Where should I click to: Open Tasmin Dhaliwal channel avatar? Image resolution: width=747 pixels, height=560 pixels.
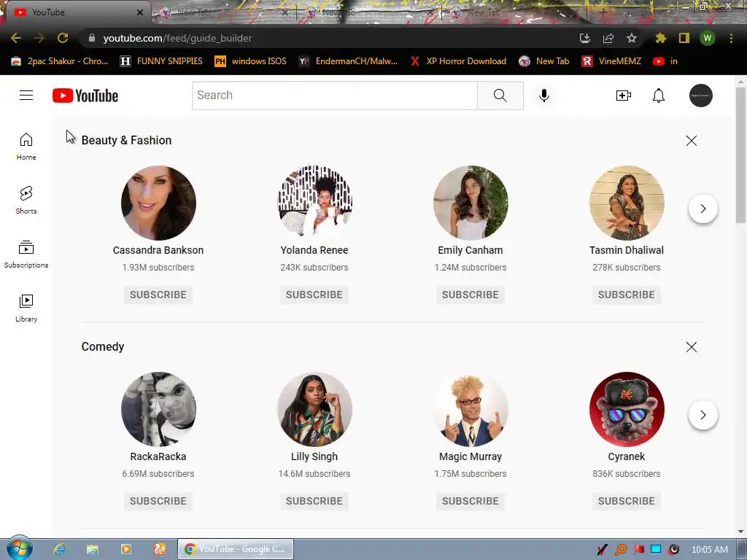pos(627,203)
